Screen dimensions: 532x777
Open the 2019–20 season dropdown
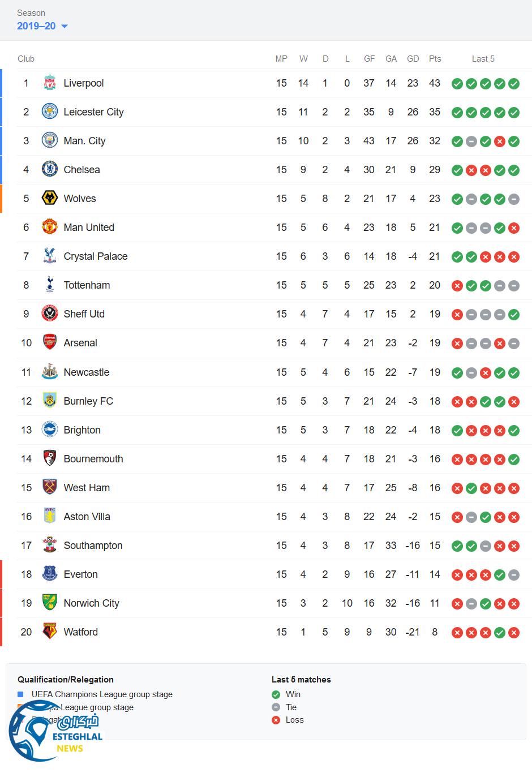tap(42, 26)
